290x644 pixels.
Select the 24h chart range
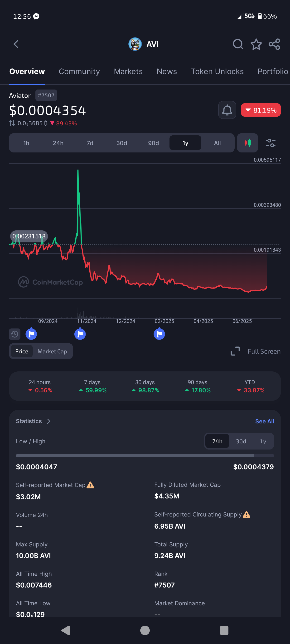click(58, 143)
